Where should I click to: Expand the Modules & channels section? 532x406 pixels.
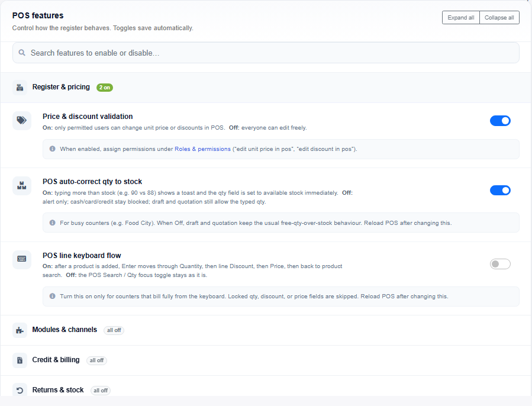[266, 330]
